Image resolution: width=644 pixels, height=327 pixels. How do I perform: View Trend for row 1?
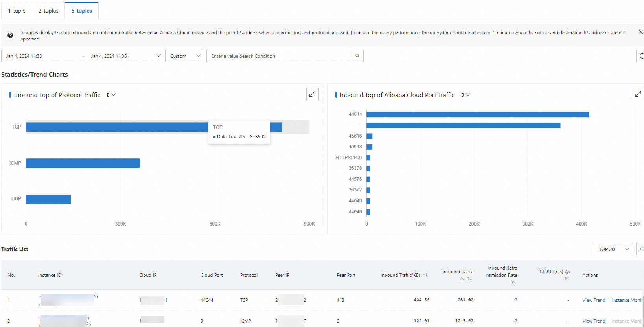pos(594,300)
